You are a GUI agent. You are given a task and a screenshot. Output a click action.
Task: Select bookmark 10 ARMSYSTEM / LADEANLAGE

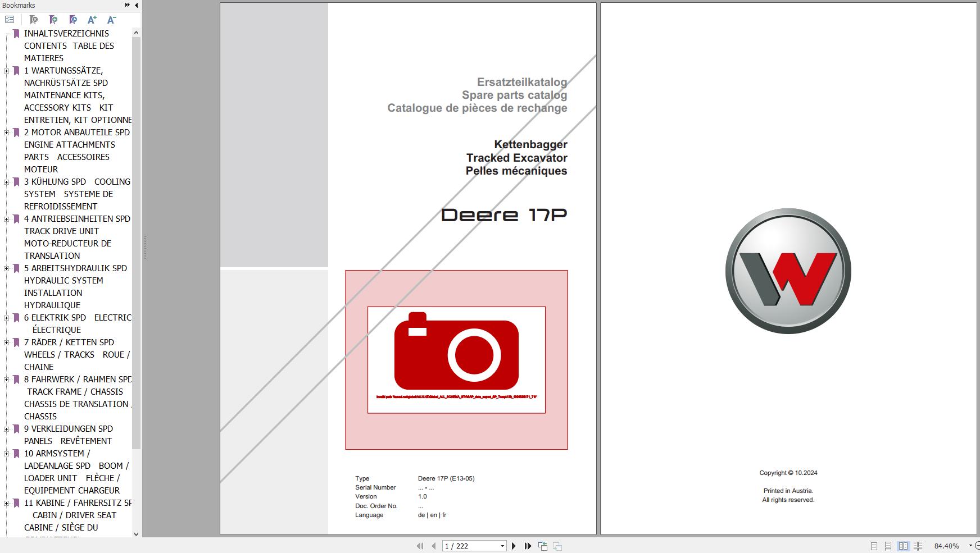[76, 472]
